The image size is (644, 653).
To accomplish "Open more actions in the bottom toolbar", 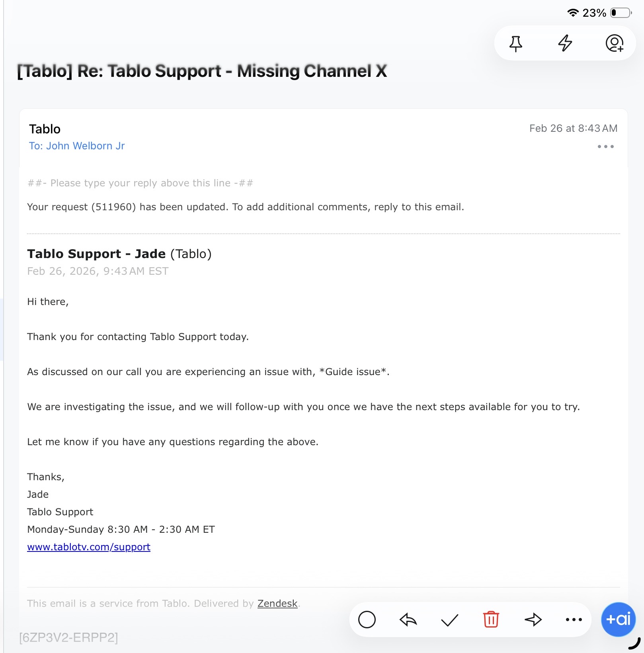I will tap(574, 620).
